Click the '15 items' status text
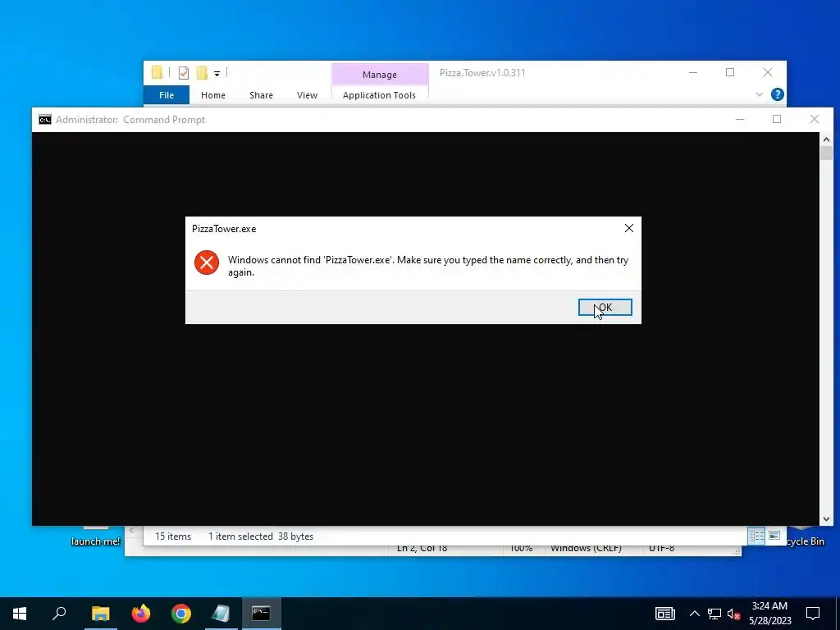Image resolution: width=840 pixels, height=630 pixels. (x=173, y=536)
